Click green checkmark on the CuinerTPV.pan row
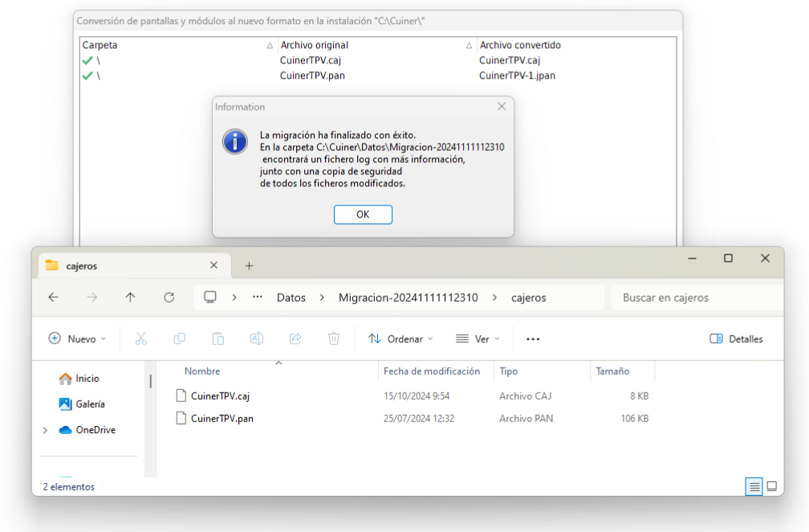Screen dimensions: 809x532 87,76
